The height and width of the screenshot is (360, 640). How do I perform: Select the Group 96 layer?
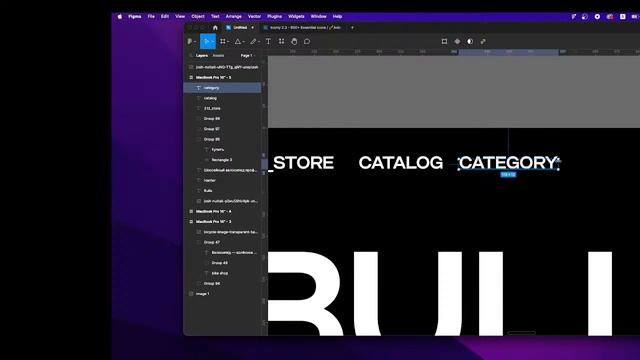tap(222, 283)
